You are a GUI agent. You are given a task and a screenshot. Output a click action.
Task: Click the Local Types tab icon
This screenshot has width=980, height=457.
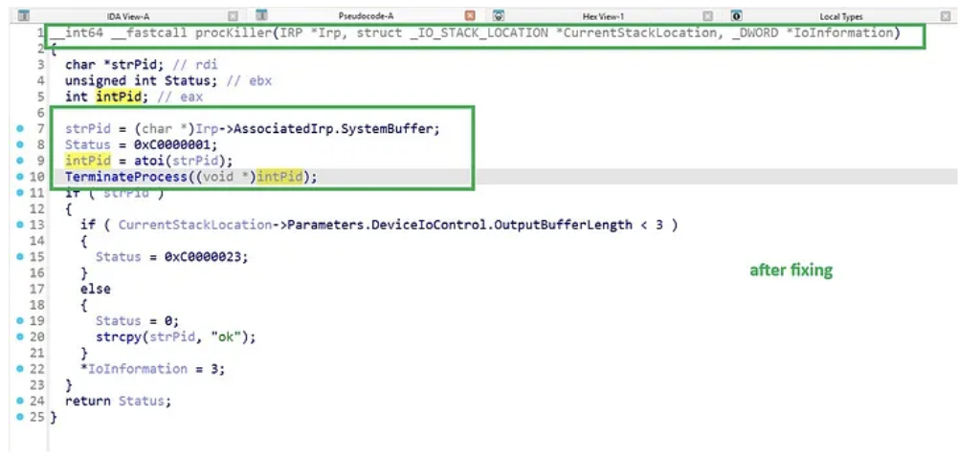click(x=736, y=16)
